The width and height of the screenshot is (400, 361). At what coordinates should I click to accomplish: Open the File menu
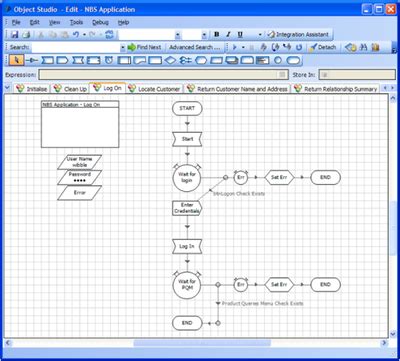point(16,22)
